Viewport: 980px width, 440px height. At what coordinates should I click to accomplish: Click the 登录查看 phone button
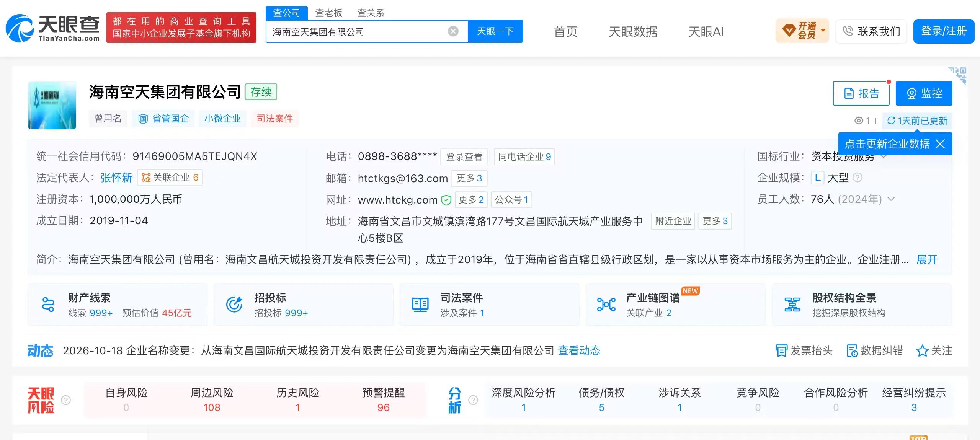point(464,157)
